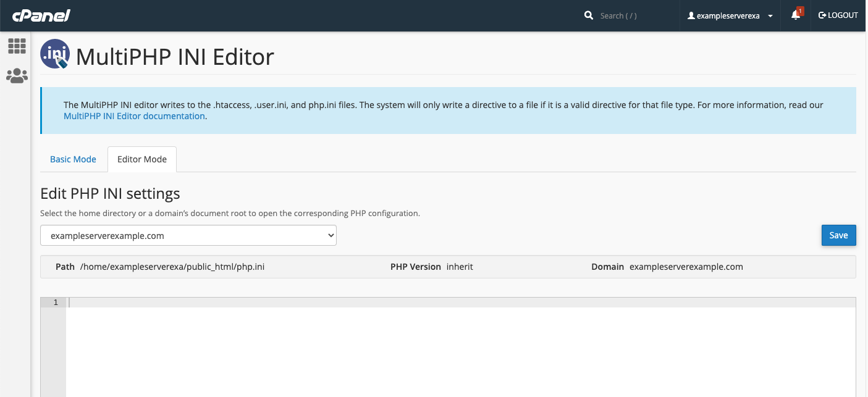Open the exampleserverexample.com location dropdown
This screenshot has width=868, height=397.
pyautogui.click(x=188, y=235)
